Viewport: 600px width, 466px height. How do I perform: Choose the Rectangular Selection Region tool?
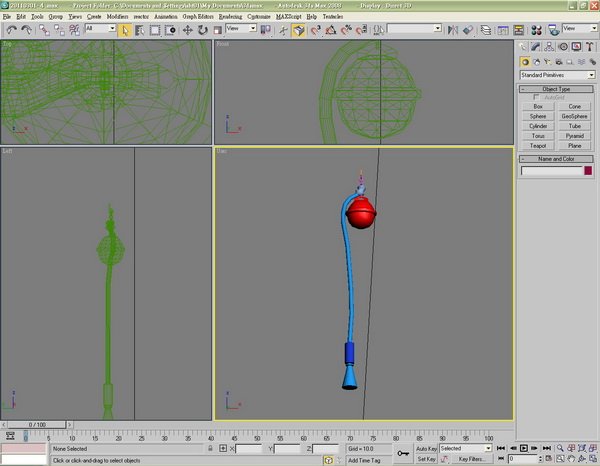[x=155, y=30]
